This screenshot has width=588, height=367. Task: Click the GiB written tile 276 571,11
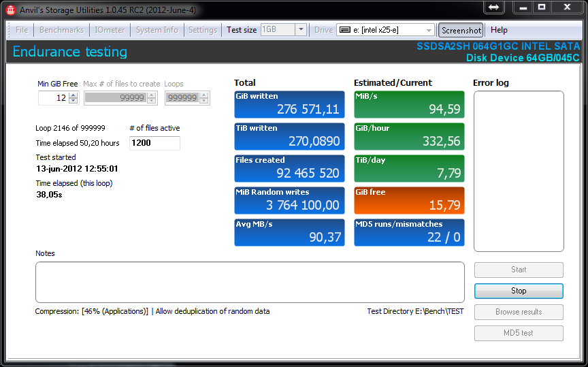tap(289, 104)
